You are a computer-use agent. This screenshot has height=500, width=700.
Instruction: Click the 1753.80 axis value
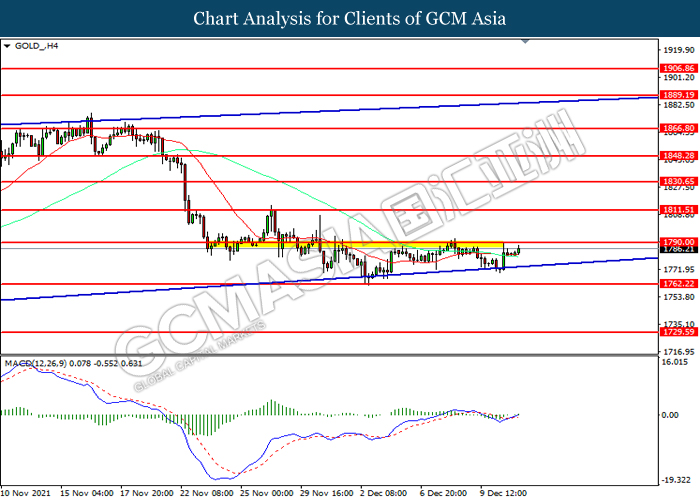click(678, 297)
